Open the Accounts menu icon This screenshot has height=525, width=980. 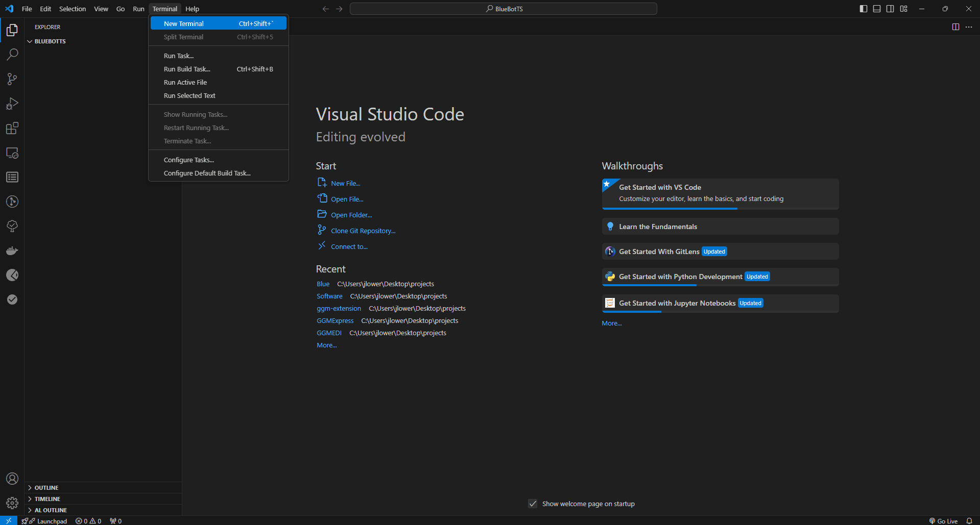coord(12,479)
